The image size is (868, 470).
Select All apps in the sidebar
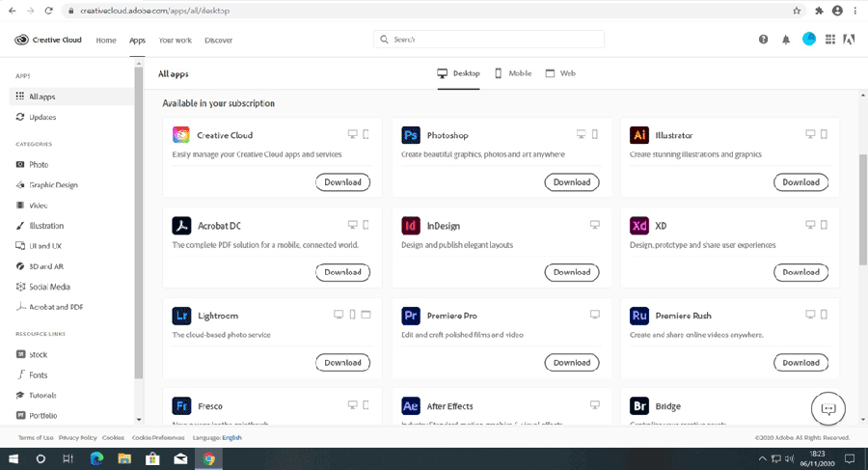[x=72, y=97]
